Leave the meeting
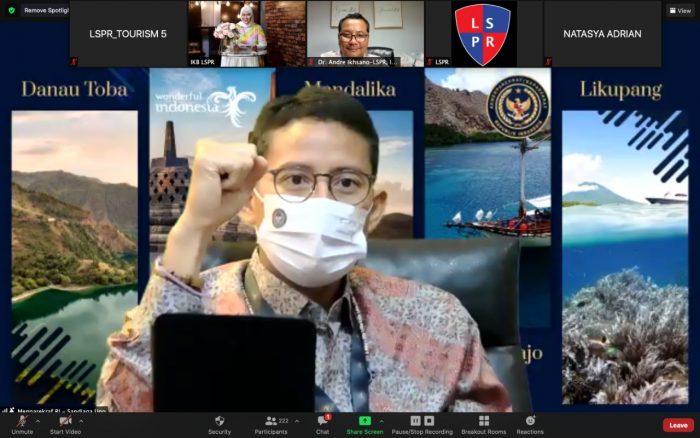This screenshot has width=700, height=438. (x=677, y=425)
